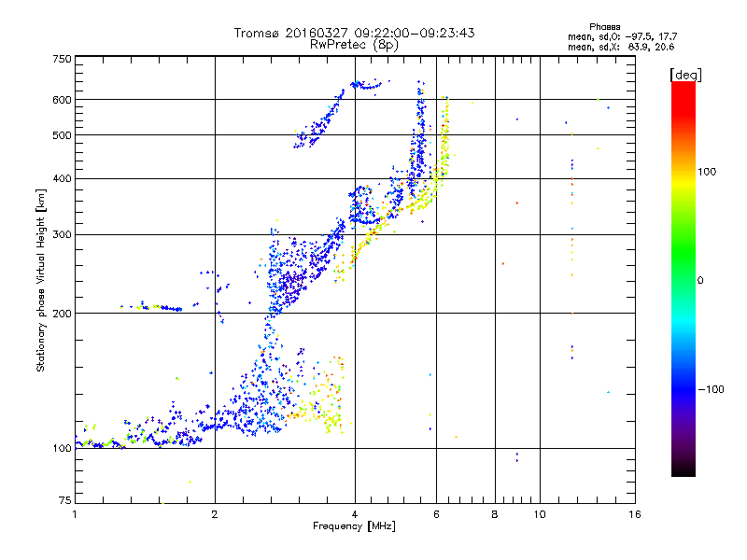Click the y-axis tick label '200'

(x=62, y=314)
